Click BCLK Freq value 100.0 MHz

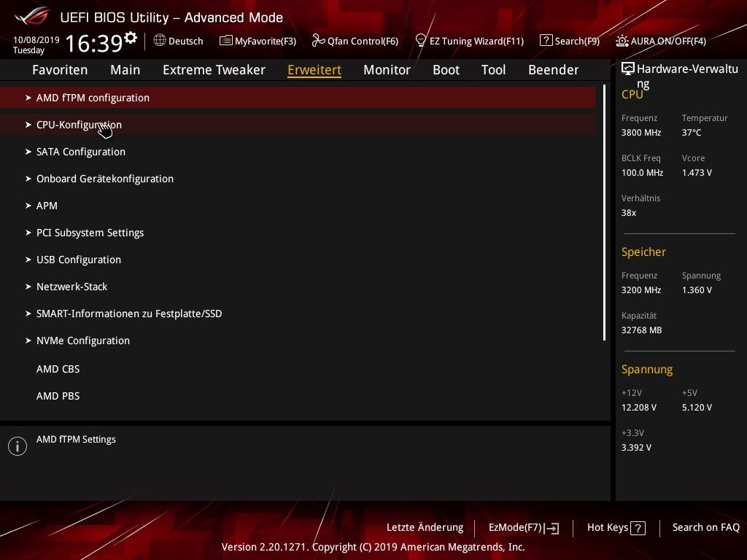[642, 173]
